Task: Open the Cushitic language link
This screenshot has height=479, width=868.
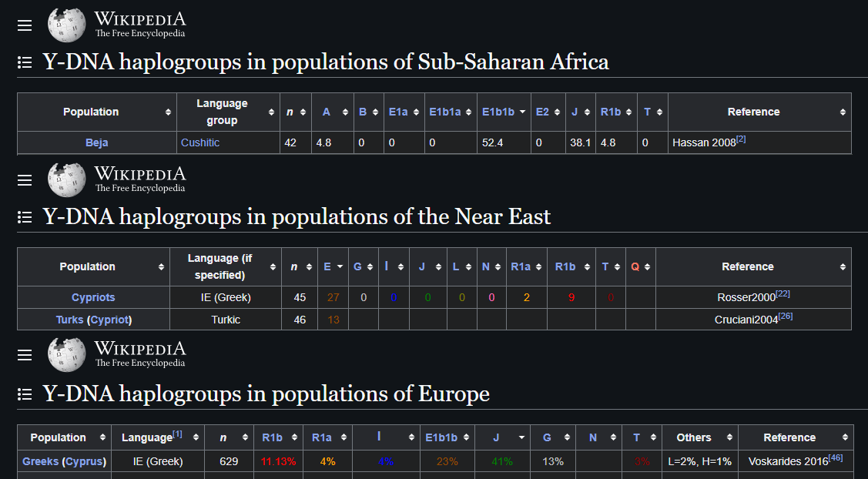Action: [x=199, y=143]
